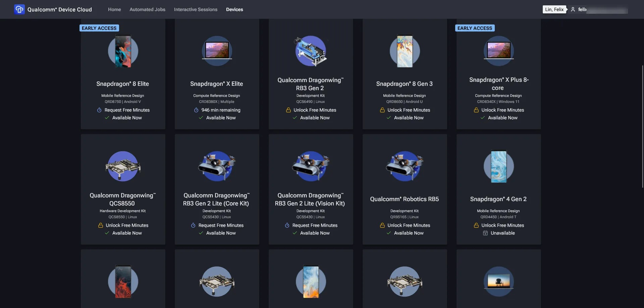Unlock Free Minutes for Dragonwing RB3 Gen 2
644x308 pixels.
tap(315, 110)
